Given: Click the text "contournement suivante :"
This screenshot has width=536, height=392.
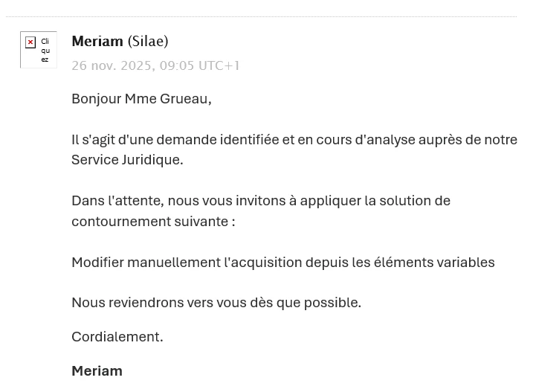Looking at the screenshot, I should [x=153, y=222].
